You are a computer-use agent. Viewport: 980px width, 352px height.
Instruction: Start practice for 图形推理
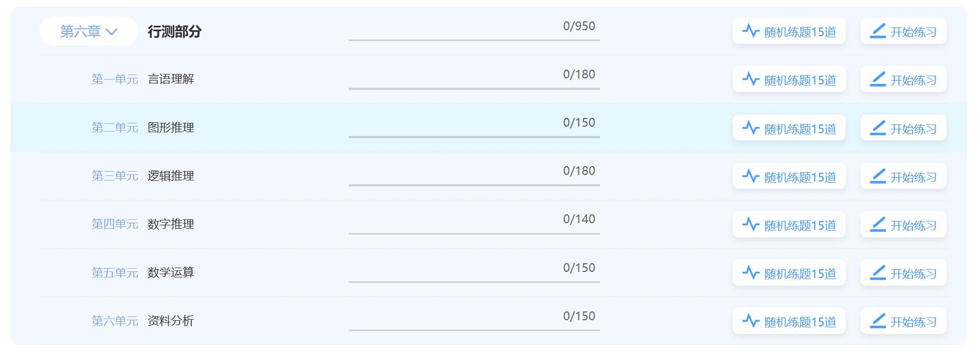pyautogui.click(x=903, y=128)
